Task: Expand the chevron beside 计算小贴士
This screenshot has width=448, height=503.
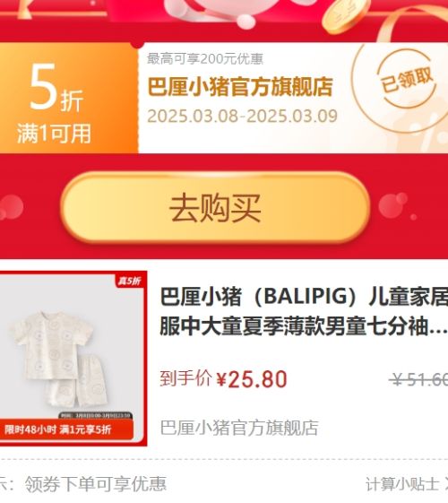Action: pos(445,484)
